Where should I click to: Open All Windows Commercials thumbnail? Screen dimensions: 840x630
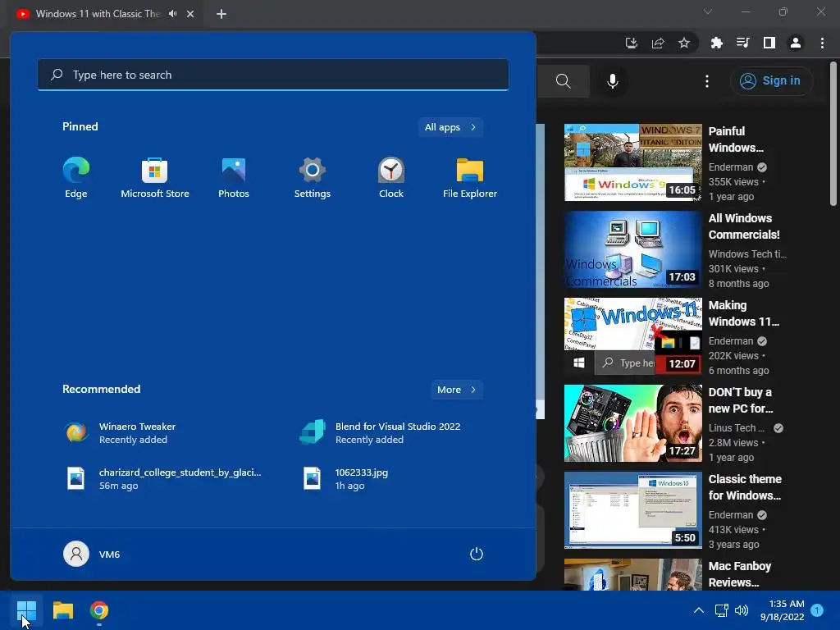[x=633, y=249]
